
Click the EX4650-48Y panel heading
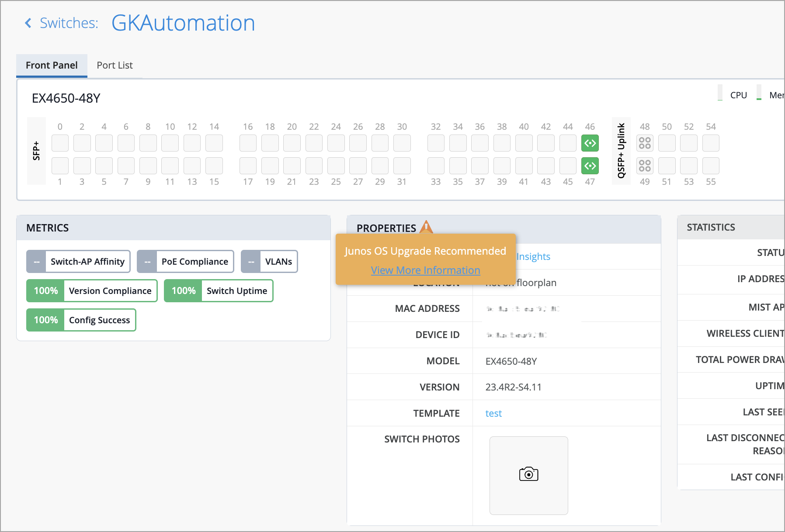point(66,98)
